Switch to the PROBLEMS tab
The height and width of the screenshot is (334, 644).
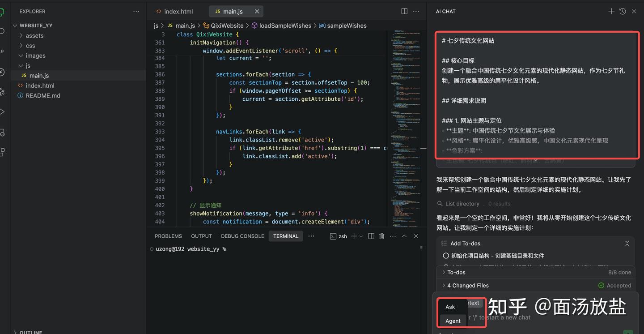pos(168,236)
